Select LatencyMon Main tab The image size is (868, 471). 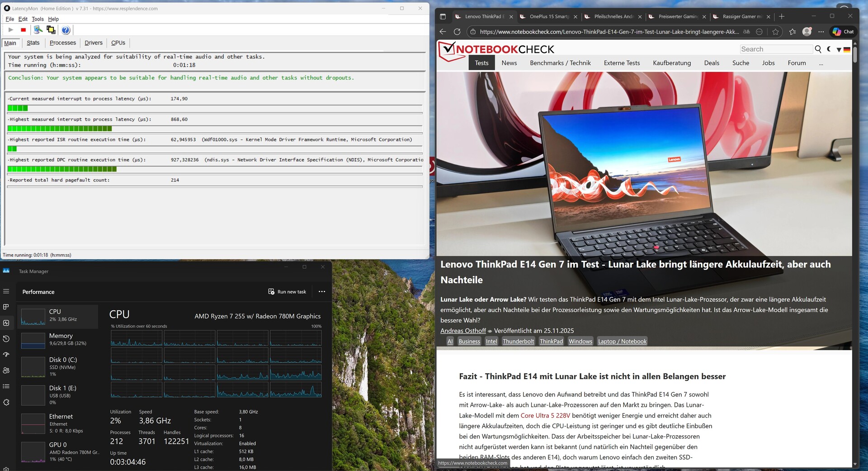click(10, 43)
